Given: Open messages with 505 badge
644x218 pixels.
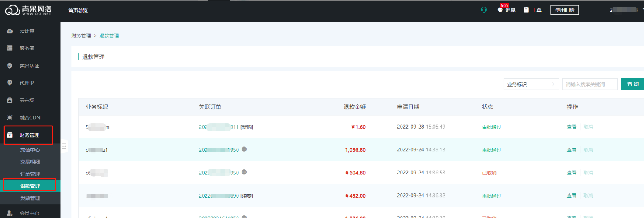Looking at the screenshot, I should (506, 10).
